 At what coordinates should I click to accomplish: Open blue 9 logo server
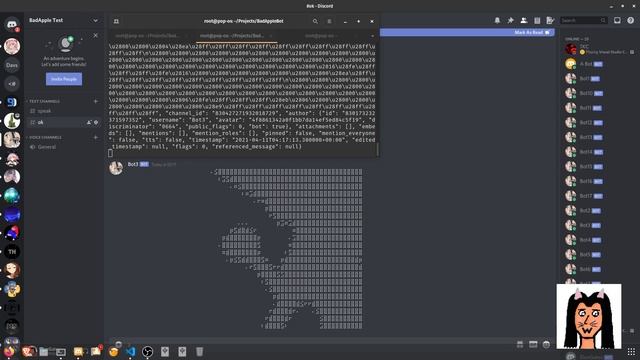(x=12, y=102)
